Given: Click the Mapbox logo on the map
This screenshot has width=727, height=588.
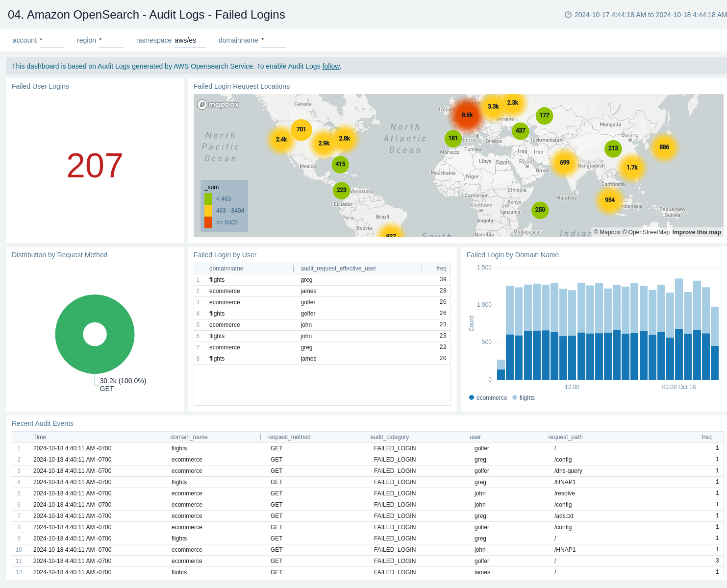Looking at the screenshot, I should (x=218, y=104).
